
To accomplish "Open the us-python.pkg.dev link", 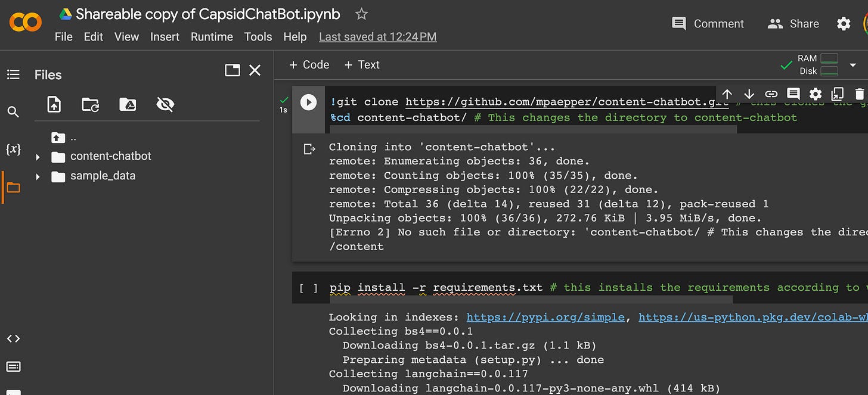I will coord(753,318).
